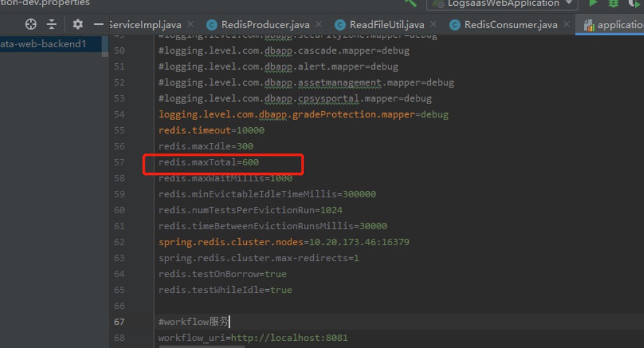Click the redis.timeBetweenEvictionRunsMillis=30000 line
The image size is (644, 348).
point(273,226)
